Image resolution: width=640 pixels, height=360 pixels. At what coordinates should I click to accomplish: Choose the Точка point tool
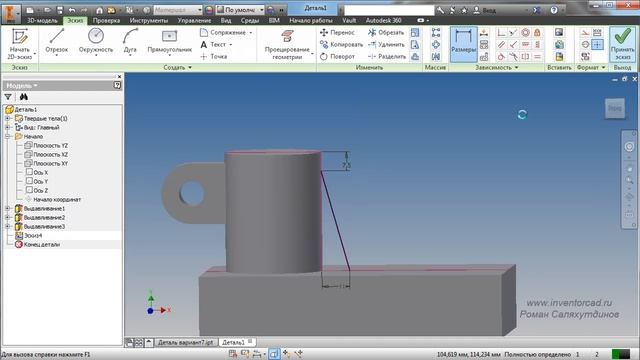click(213, 56)
